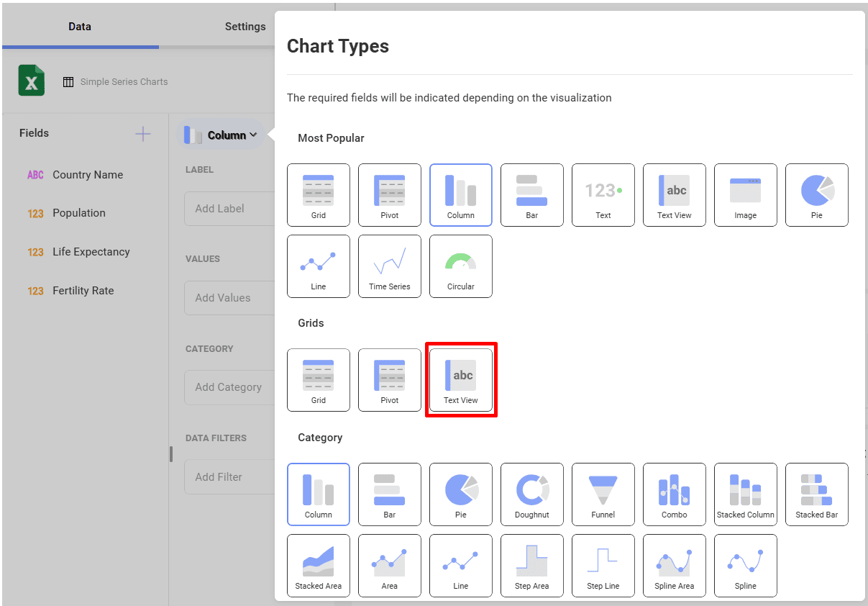Select Grid chart in Most Popular
The width and height of the screenshot is (868, 606).
coord(319,195)
